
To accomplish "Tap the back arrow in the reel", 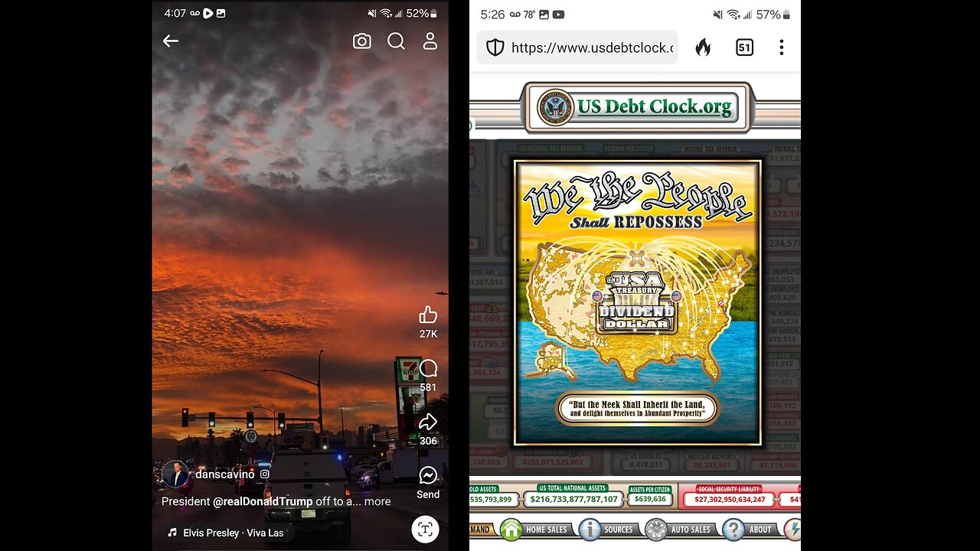I will point(170,41).
